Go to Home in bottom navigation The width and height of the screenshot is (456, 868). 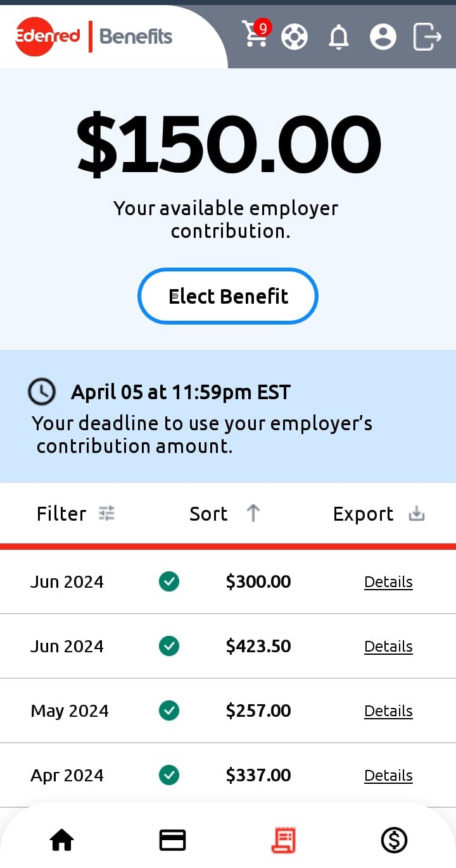click(x=62, y=840)
